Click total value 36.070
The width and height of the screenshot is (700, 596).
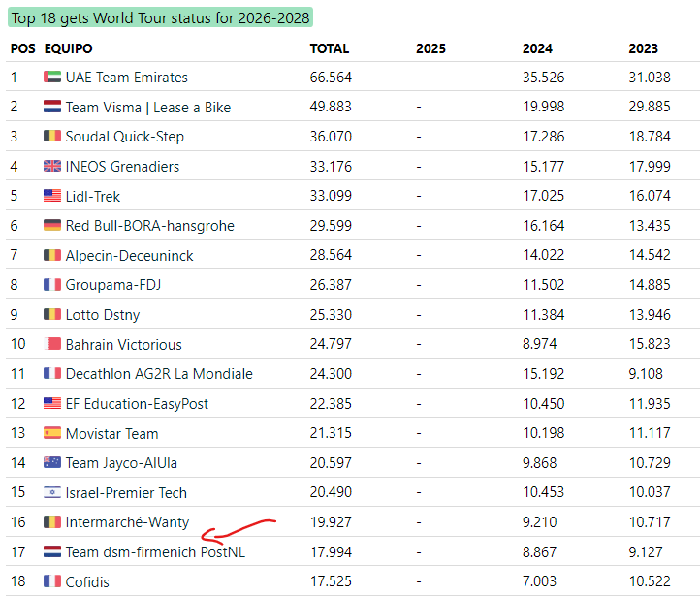tap(331, 137)
